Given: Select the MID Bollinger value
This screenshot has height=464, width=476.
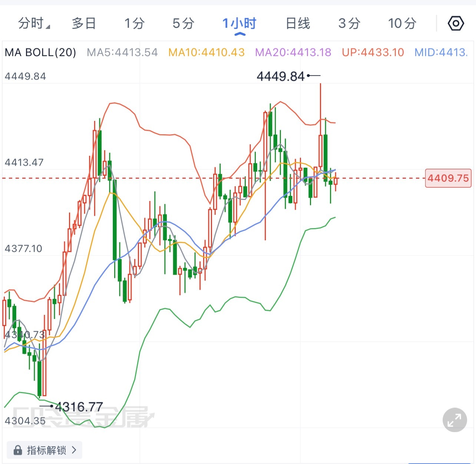Looking at the screenshot, I should point(441,52).
